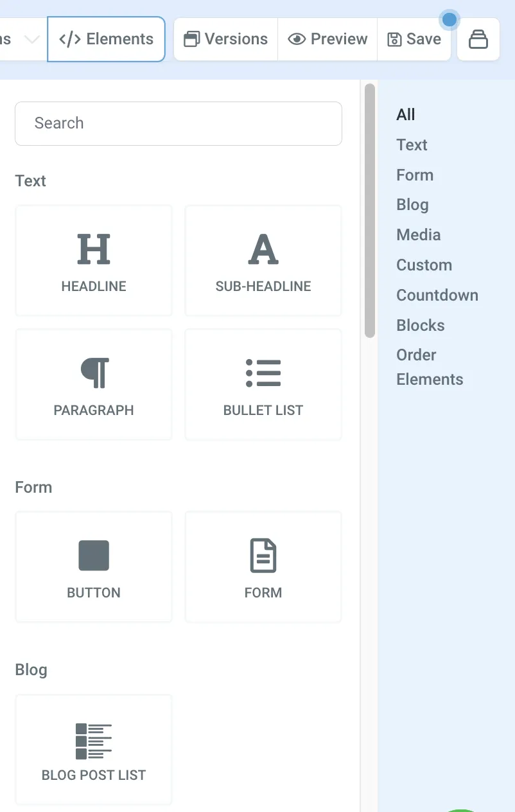Show All element categories
This screenshot has height=812, width=515.
point(406,115)
